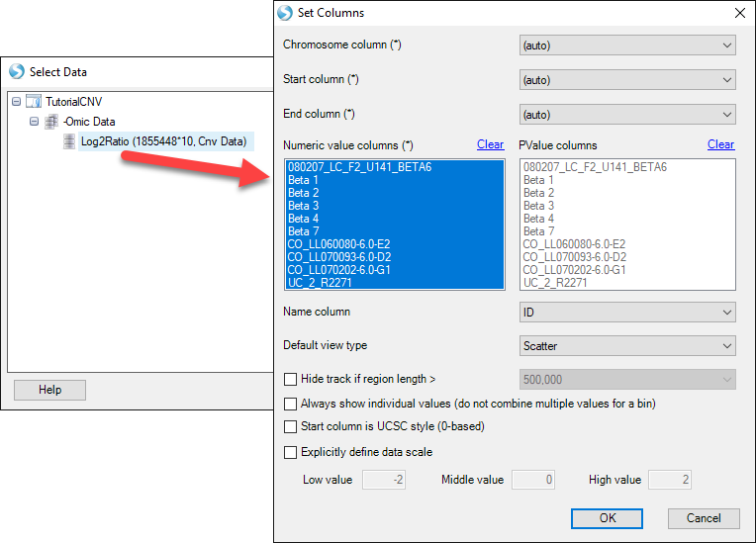The image size is (756, 543).
Task: Select UC_2_R2271 in Numeric value columns
Action: tap(395, 283)
